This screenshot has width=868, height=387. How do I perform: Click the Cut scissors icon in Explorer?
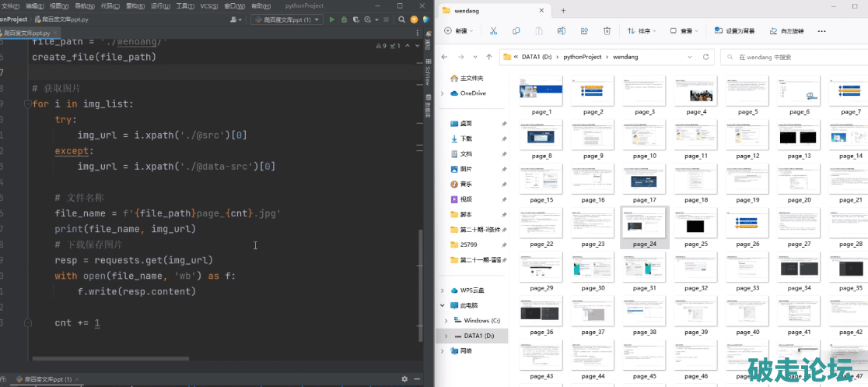pos(493,31)
